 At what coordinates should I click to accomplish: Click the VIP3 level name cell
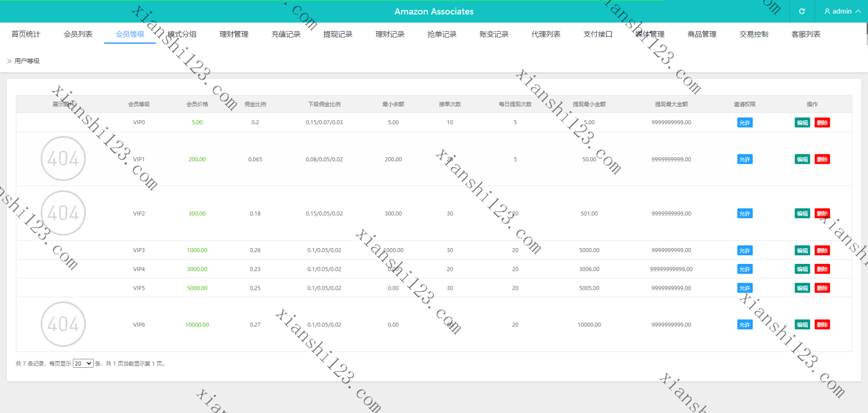click(139, 250)
